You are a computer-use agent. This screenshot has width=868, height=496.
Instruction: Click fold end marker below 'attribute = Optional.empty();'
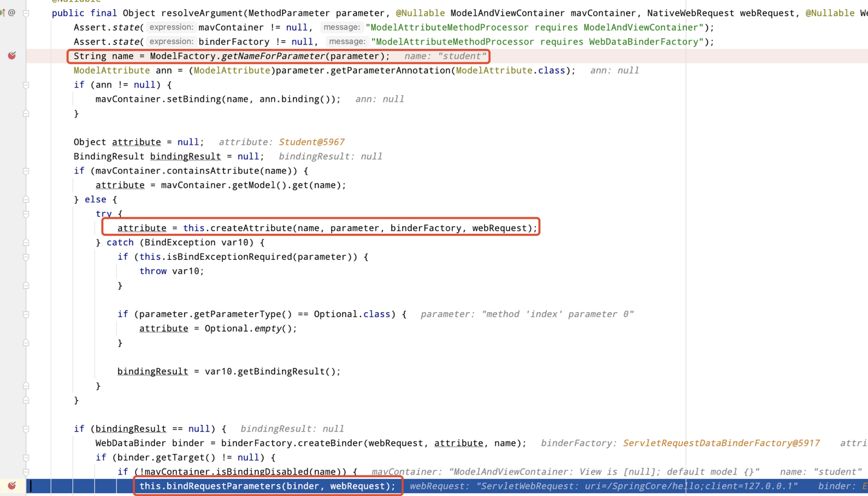click(x=26, y=343)
